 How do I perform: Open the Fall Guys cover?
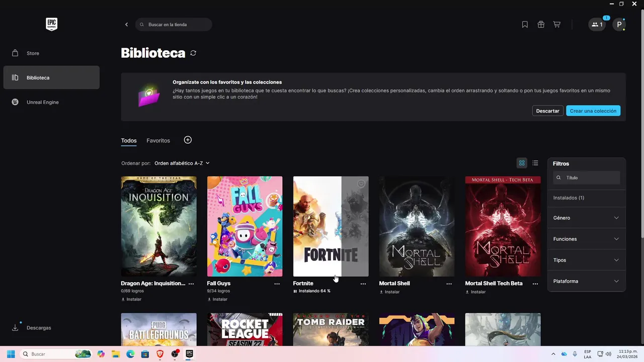[245, 226]
